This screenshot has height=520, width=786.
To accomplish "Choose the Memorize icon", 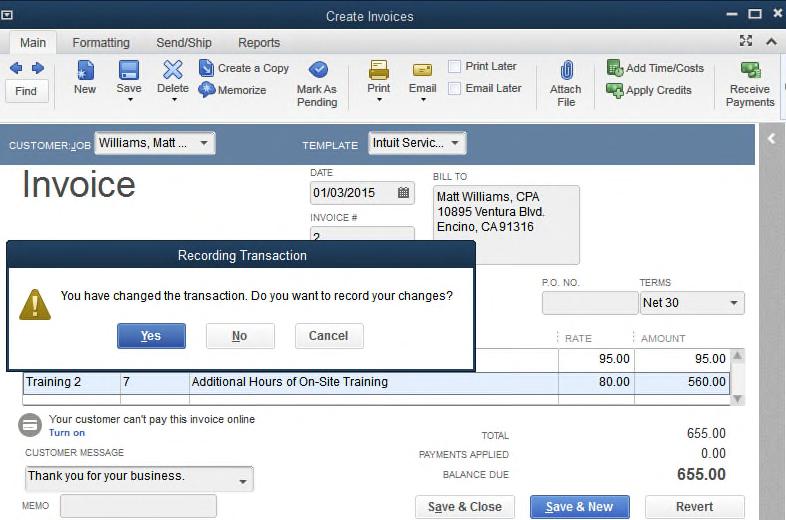I will coord(206,90).
